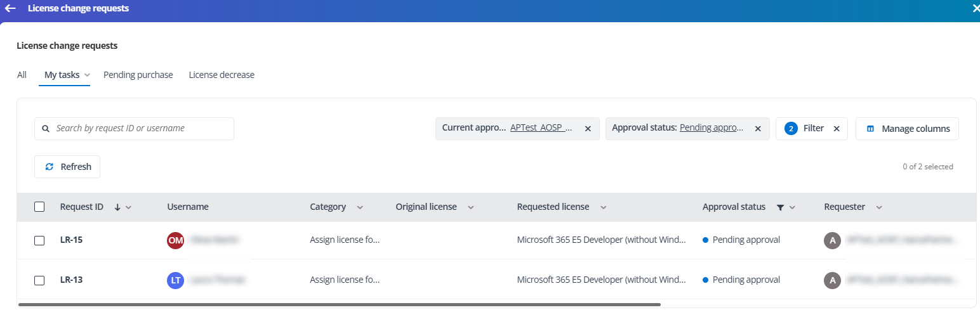The width and height of the screenshot is (980, 324).
Task: Click the Approval status funnel filter icon
Action: (780, 207)
